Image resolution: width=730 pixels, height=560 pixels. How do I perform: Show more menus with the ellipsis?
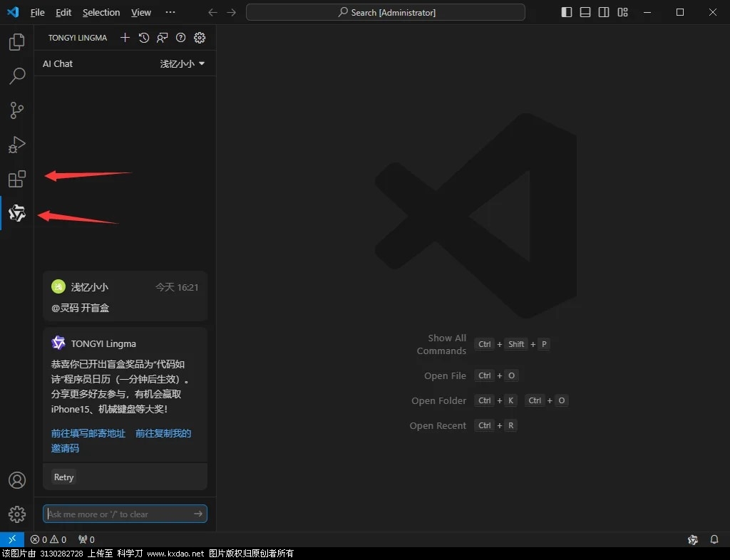pos(170,13)
